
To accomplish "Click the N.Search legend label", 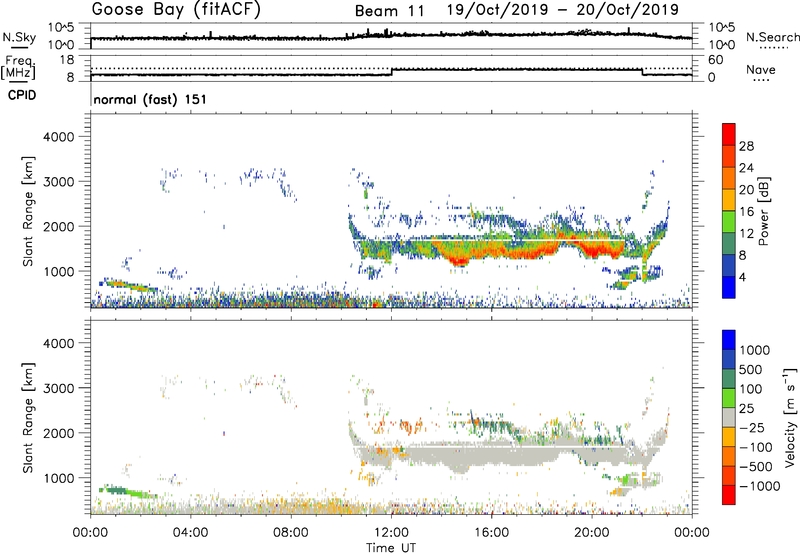I will 772,37.
